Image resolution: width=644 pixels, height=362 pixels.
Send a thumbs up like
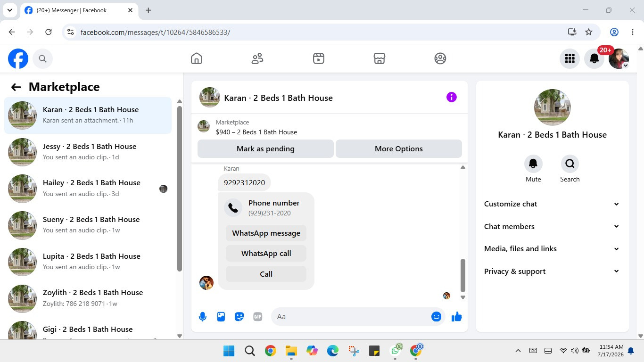point(456,317)
